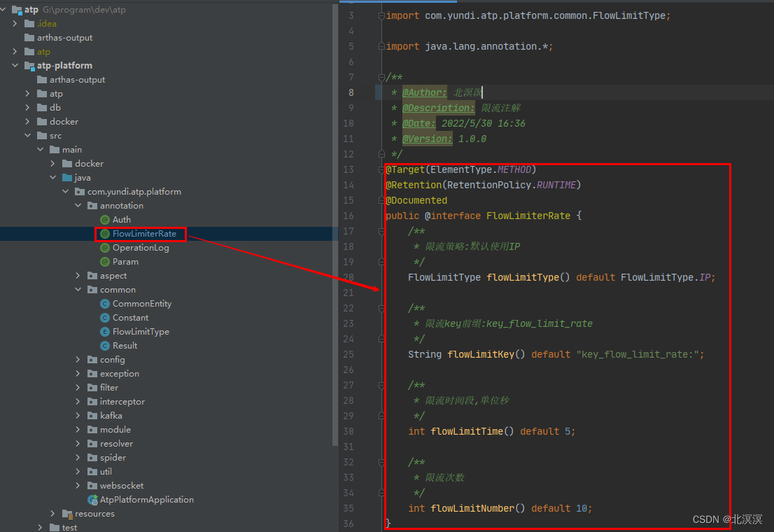Screen dimensions: 774x532
Task: Fold the comment block at line 32
Action: (x=381, y=463)
